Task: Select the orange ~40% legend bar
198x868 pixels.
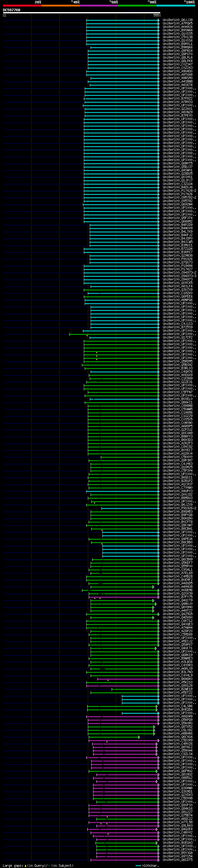Action: pos(61,5)
